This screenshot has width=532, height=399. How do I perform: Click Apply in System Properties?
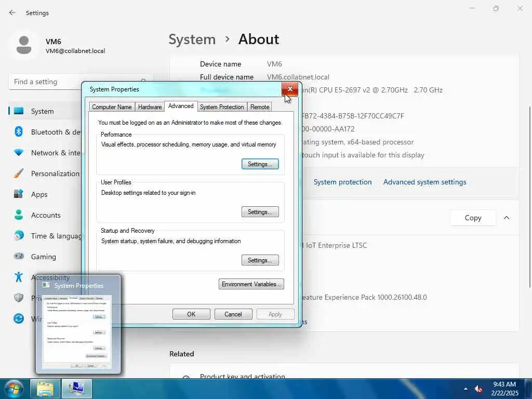coord(275,314)
